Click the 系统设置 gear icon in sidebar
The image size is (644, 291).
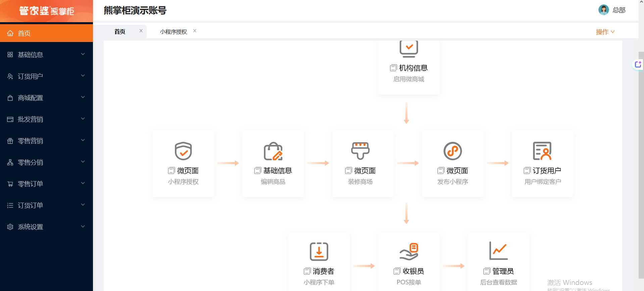pos(10,227)
